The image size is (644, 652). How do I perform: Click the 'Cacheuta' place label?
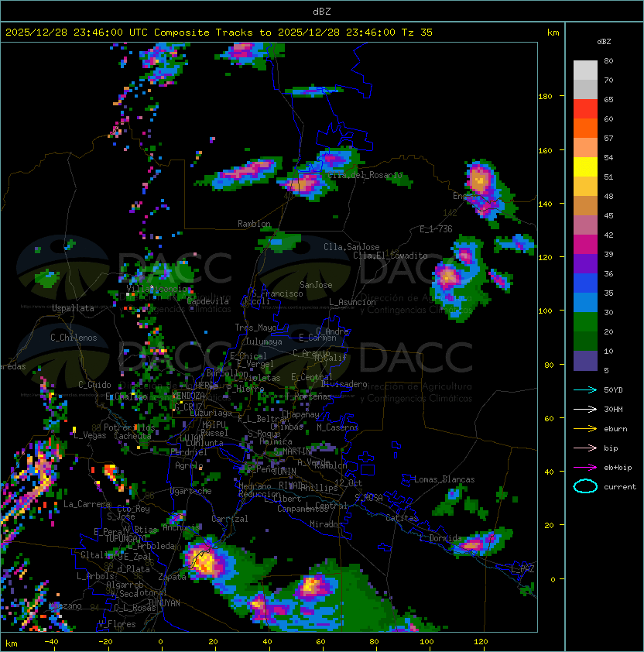click(x=132, y=436)
